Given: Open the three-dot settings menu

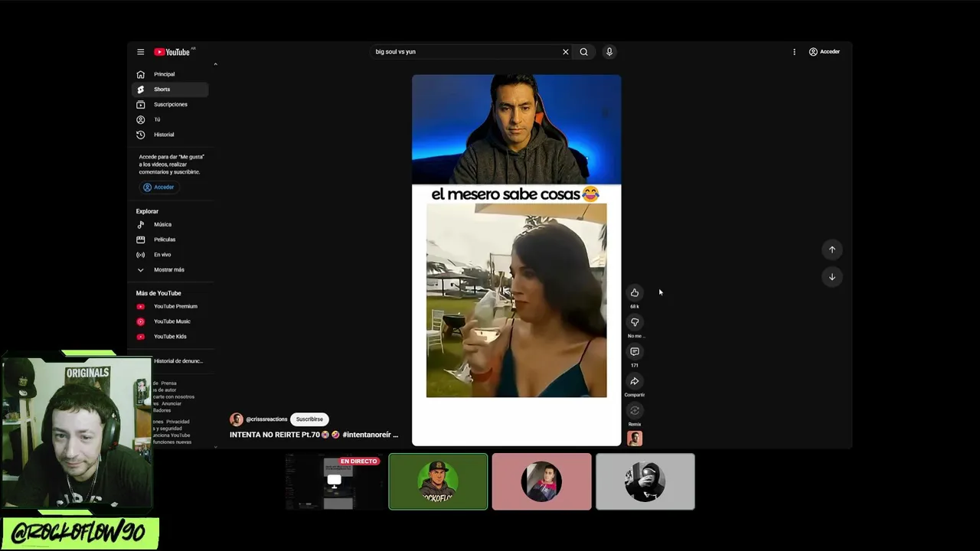Looking at the screenshot, I should tap(794, 52).
